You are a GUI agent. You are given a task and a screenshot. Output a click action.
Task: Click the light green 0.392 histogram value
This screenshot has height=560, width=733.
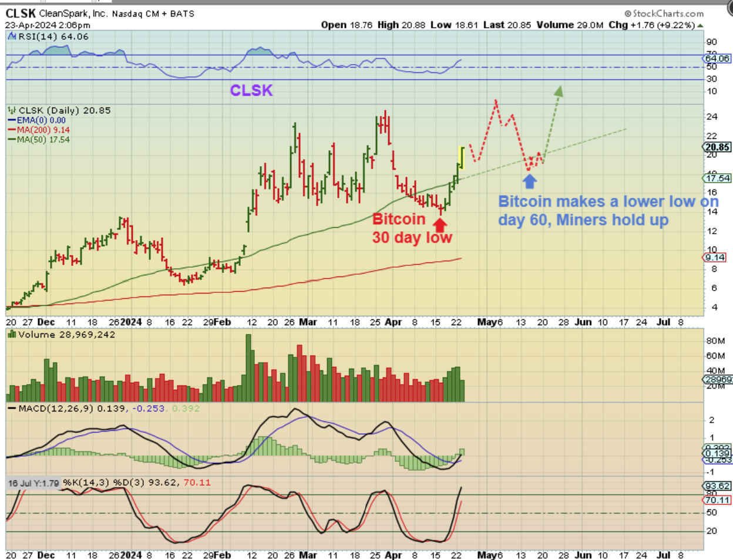click(x=186, y=408)
